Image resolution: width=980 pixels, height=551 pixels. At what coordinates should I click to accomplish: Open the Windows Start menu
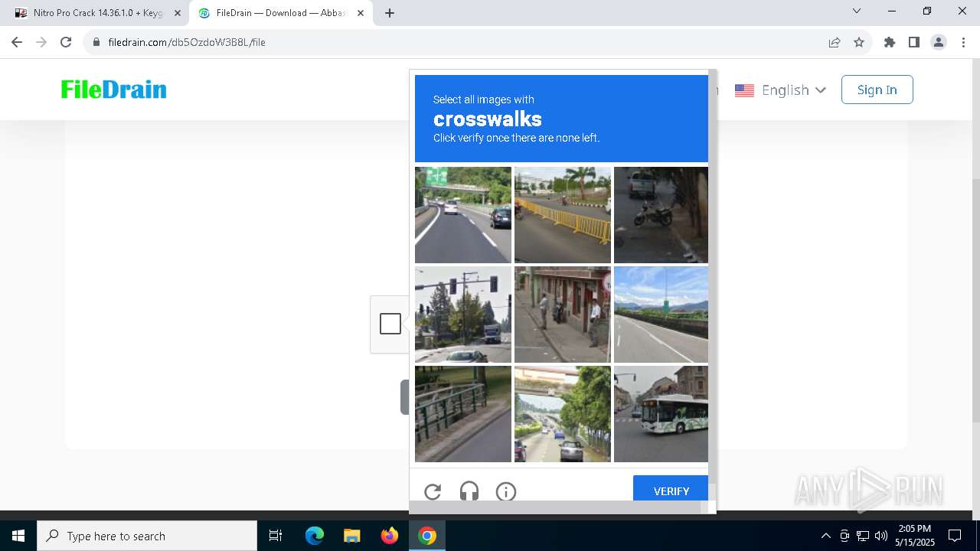[18, 536]
